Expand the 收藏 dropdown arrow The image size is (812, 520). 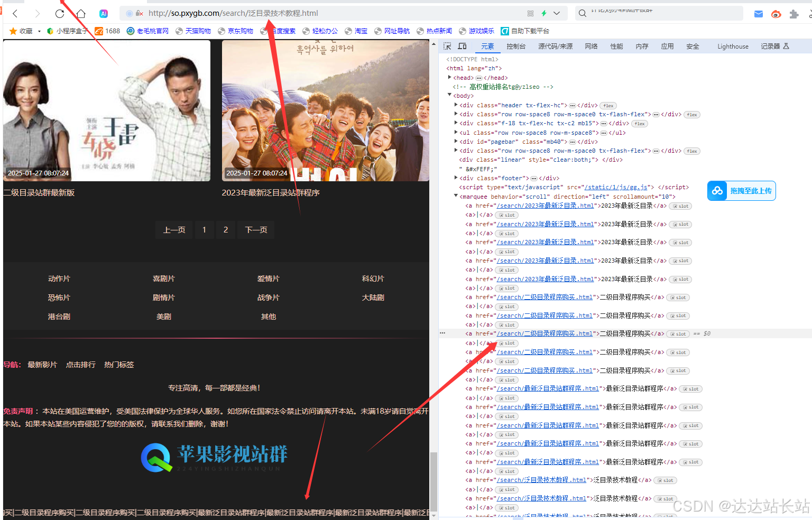point(39,31)
